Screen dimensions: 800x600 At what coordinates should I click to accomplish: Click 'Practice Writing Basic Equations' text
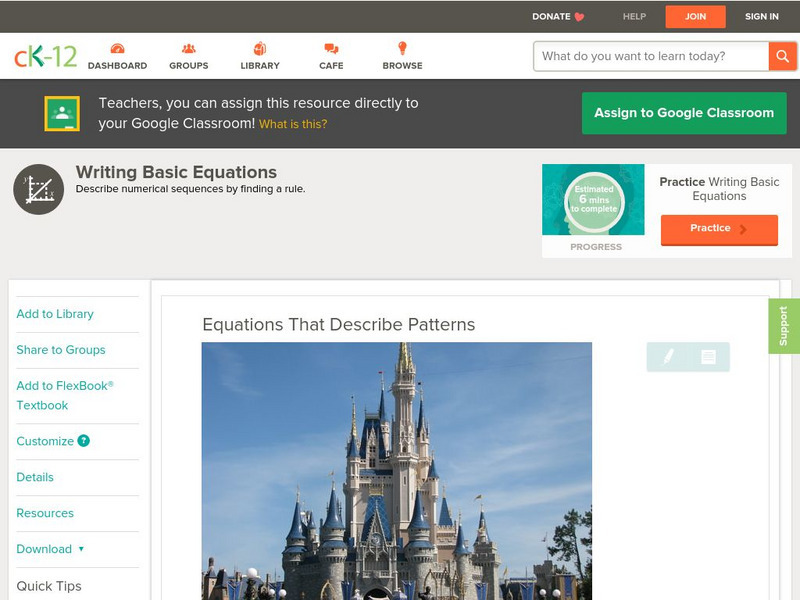pyautogui.click(x=719, y=189)
